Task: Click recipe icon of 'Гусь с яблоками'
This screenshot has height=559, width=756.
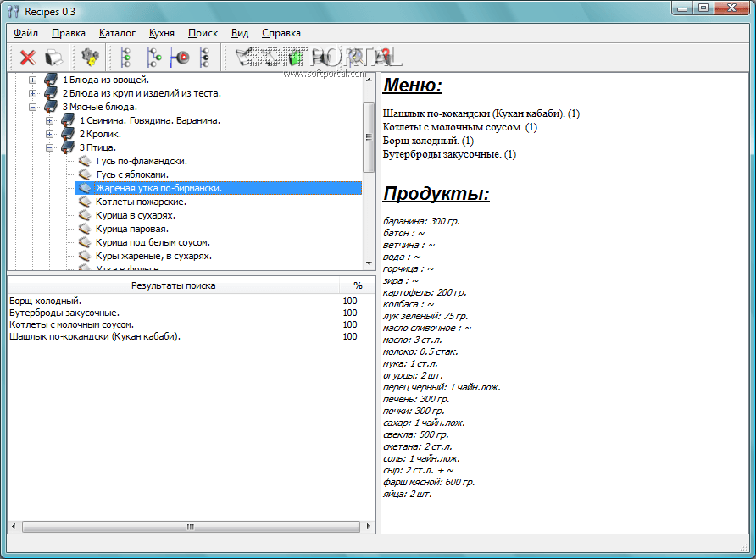Action: click(x=85, y=174)
